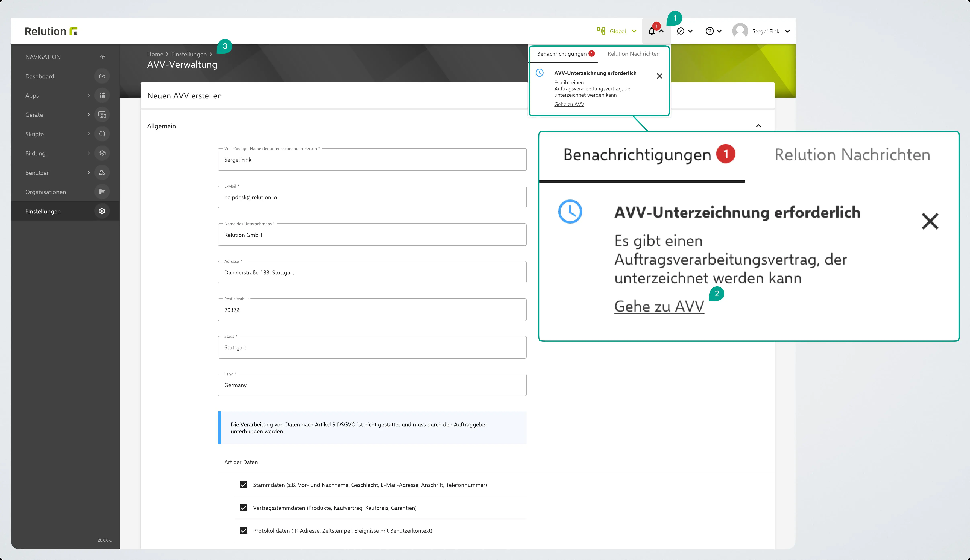Click the Einstellungen gear icon
Viewport: 970px width, 560px height.
(102, 211)
